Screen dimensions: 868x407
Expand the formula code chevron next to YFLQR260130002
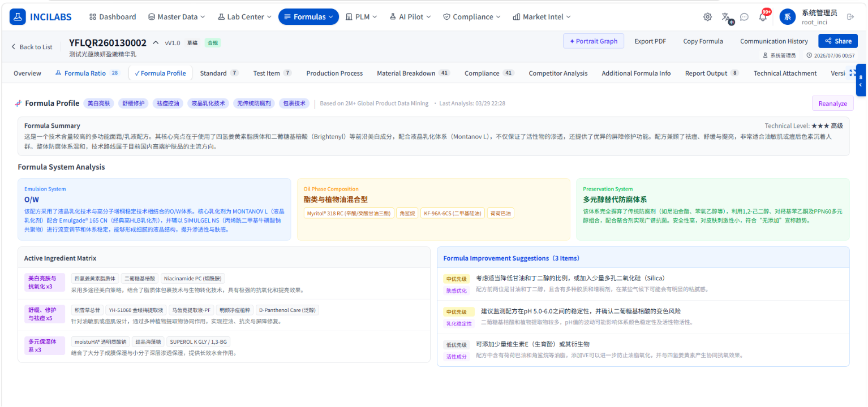click(156, 42)
